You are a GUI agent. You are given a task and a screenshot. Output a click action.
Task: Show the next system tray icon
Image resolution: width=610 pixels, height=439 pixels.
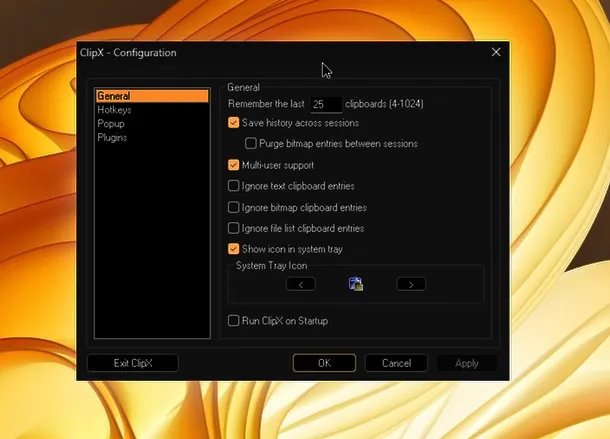click(411, 284)
